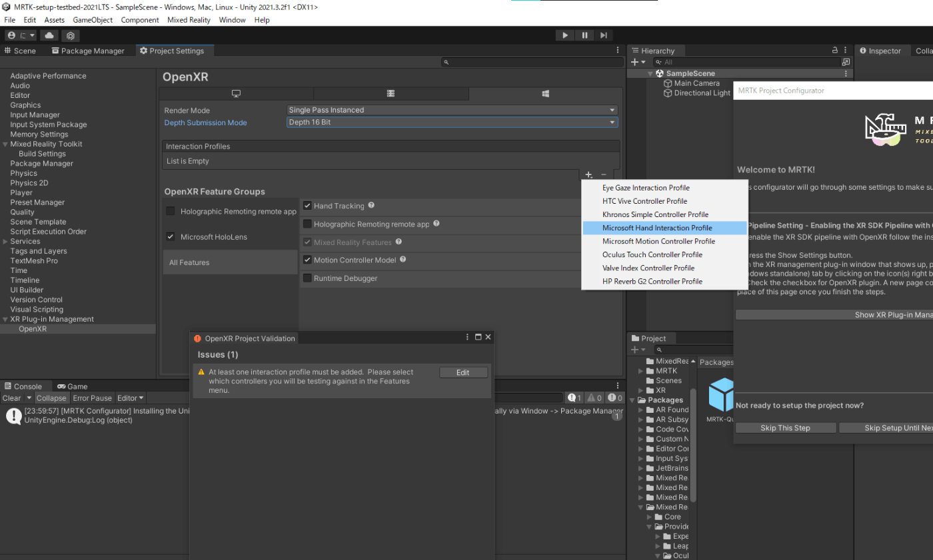Expand the Services settings group
Viewport: 933px width, 560px height.
pos(5,241)
